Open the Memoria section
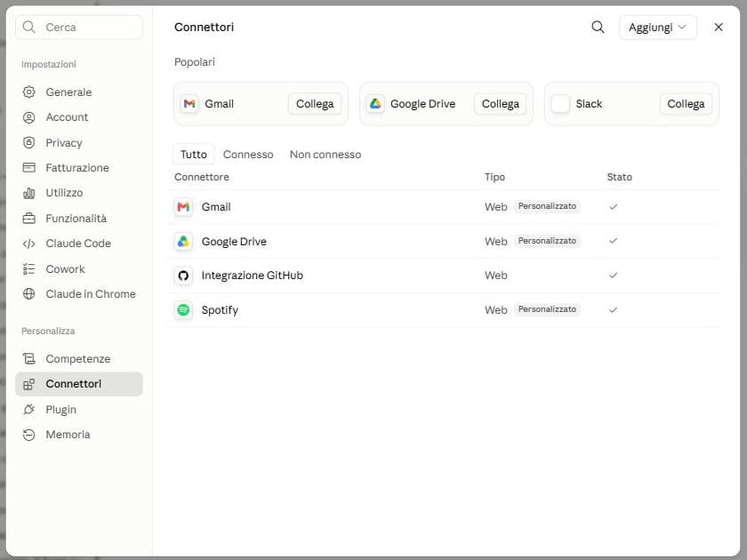This screenshot has width=747, height=560. point(79,435)
